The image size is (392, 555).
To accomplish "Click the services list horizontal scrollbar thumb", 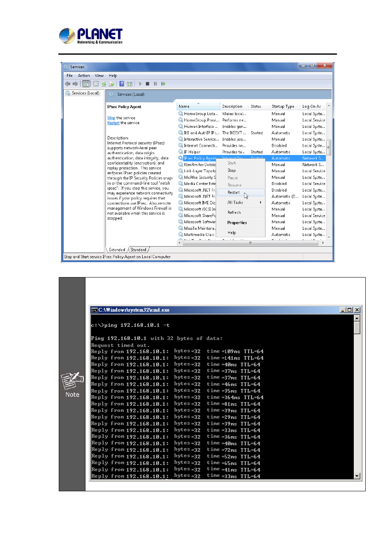I will coord(251,243).
